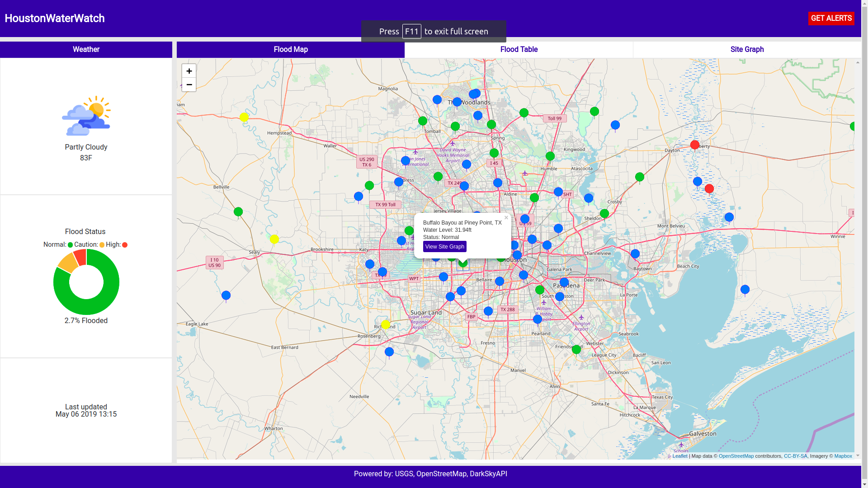The width and height of the screenshot is (868, 488).
Task: Open the Mapbox imagery link
Action: point(843,456)
